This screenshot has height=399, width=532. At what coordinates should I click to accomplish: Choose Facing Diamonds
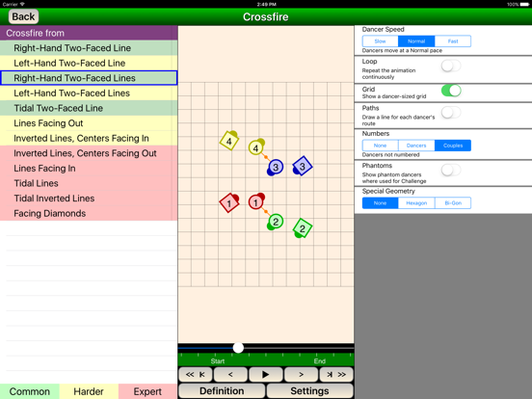89,213
